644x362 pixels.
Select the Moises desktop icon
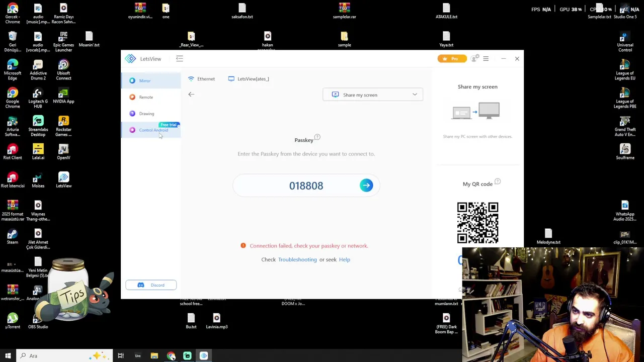click(38, 179)
